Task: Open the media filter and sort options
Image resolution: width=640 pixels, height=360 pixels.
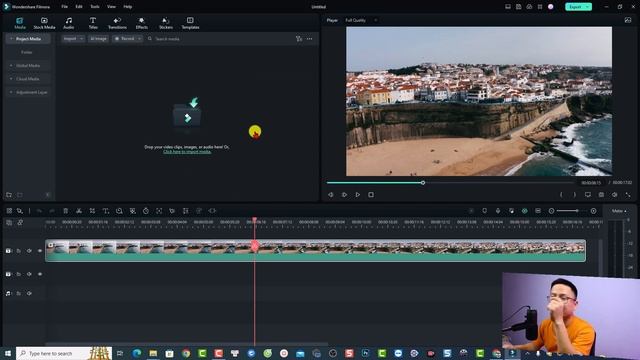Action: pos(299,39)
